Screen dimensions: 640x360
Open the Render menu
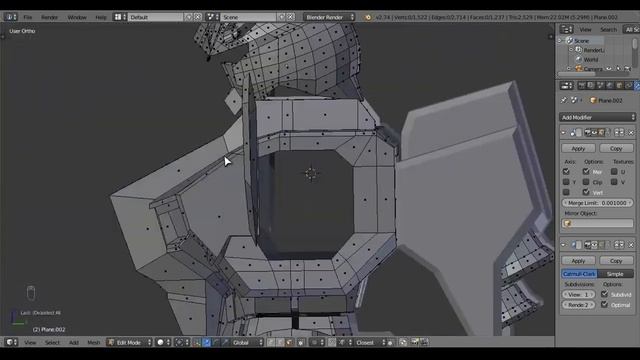pyautogui.click(x=49, y=17)
